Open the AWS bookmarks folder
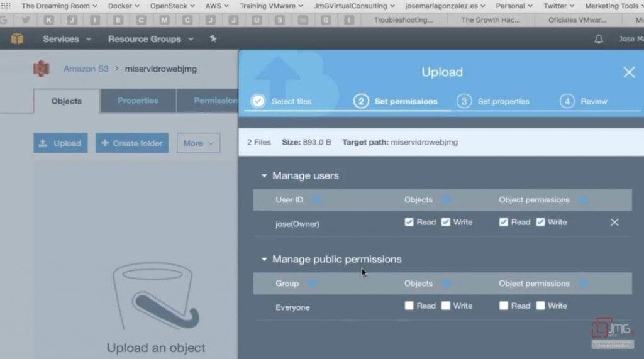Screen dimensions: 644x359 coord(217,6)
